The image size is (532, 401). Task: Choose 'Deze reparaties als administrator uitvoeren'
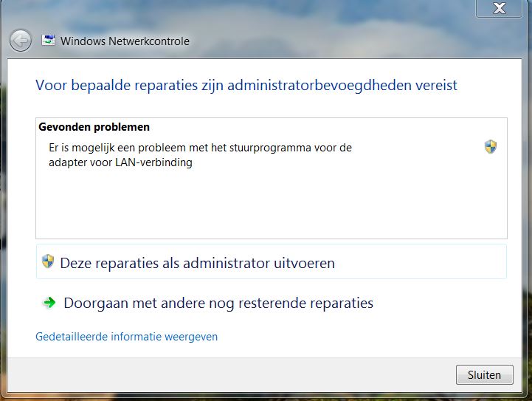click(271, 261)
